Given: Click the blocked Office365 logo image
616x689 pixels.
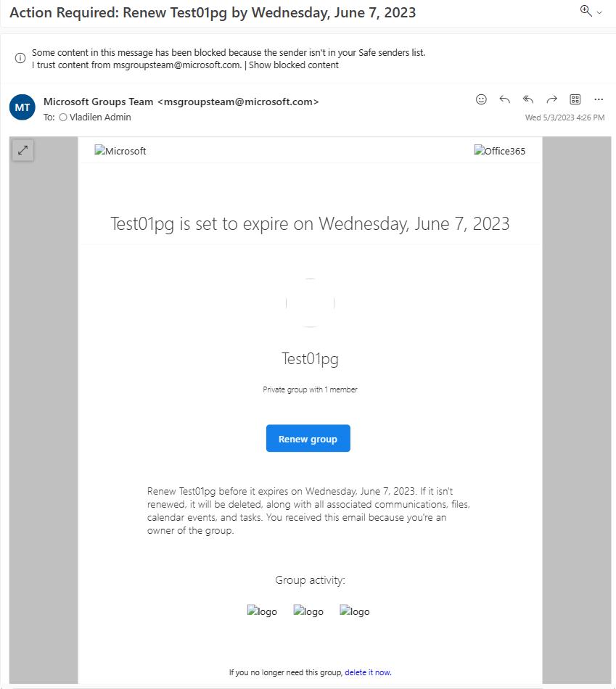Looking at the screenshot, I should [499, 151].
